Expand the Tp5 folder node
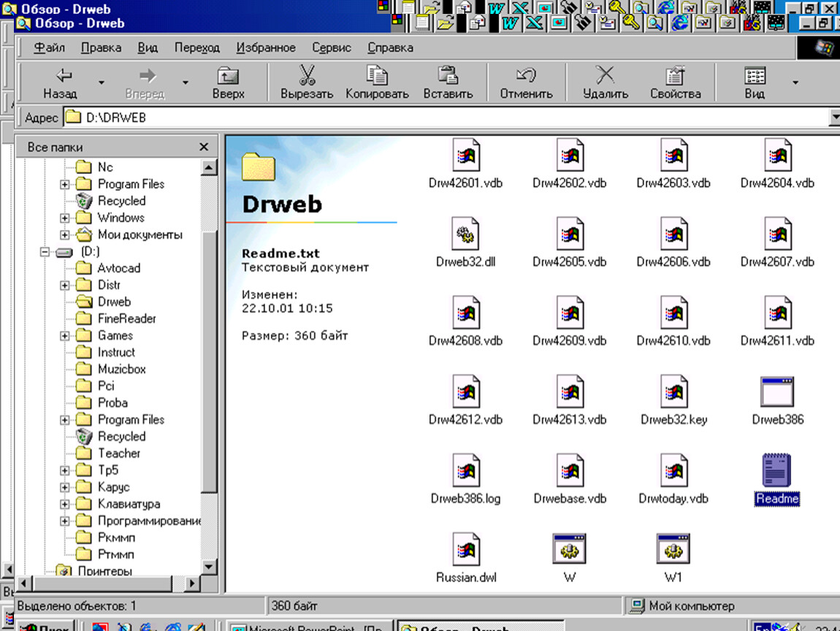 click(65, 470)
